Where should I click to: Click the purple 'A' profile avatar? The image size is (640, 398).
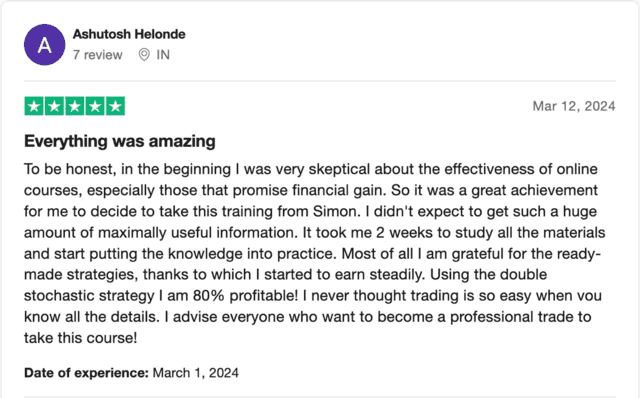pos(44,44)
